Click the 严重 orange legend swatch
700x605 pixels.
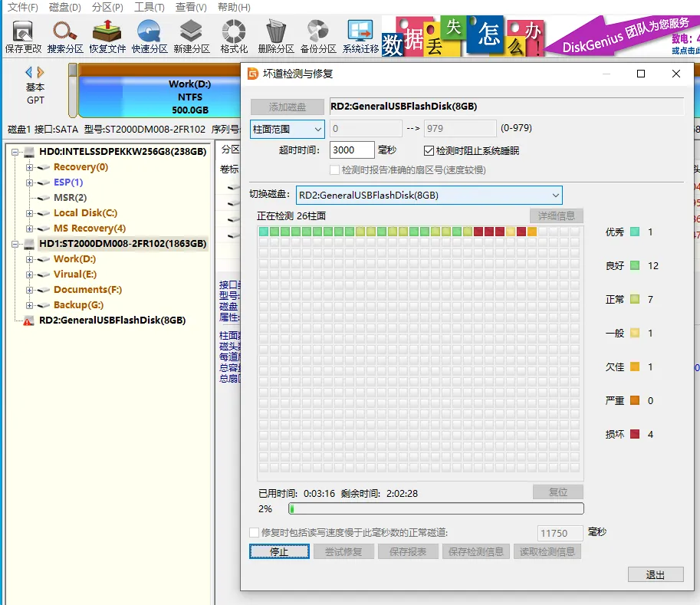[x=635, y=400]
